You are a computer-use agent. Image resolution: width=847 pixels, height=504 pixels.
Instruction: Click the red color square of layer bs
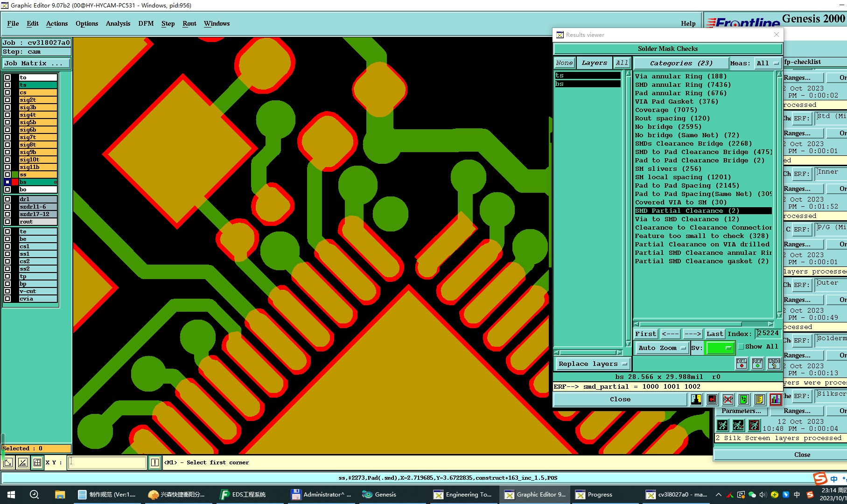(x=15, y=182)
